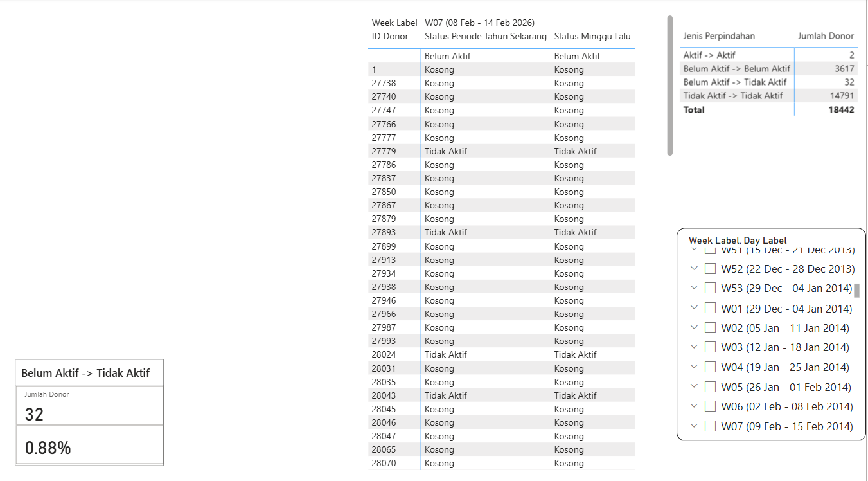Select ID Donor 27779 cell

pyautogui.click(x=384, y=151)
